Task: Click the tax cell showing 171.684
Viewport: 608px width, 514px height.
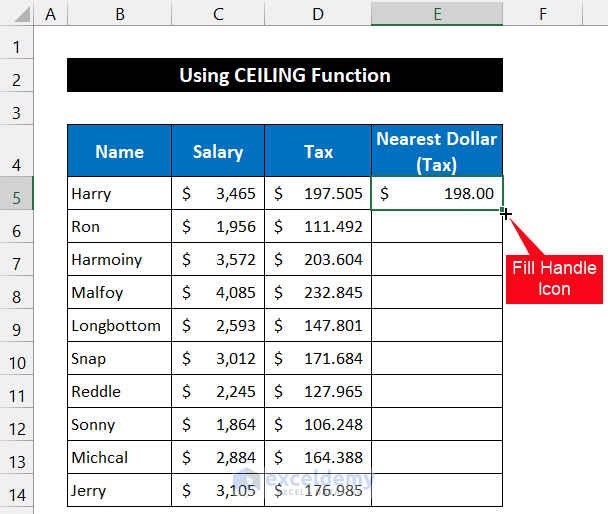Action: tap(318, 358)
